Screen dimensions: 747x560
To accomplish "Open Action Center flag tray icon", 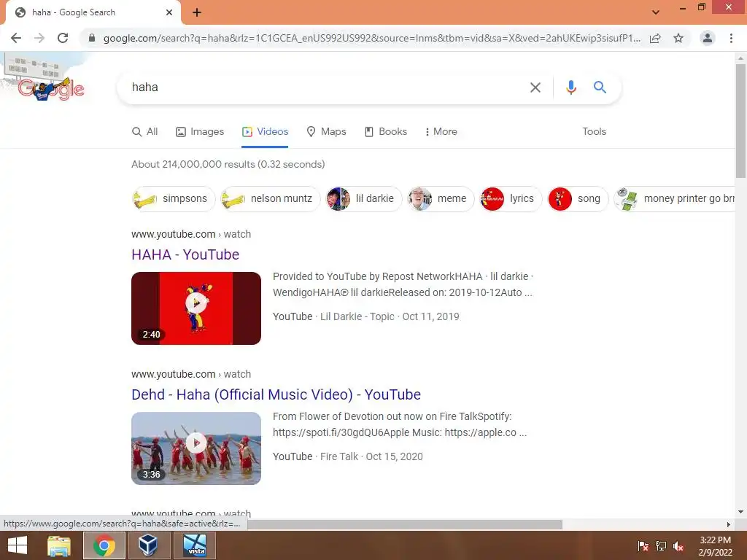I will tap(643, 546).
